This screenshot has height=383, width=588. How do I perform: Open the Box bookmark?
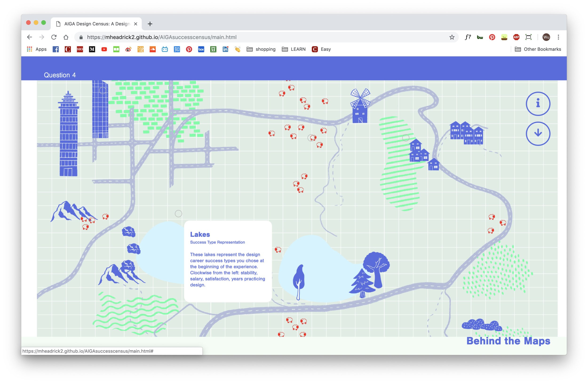point(201,49)
